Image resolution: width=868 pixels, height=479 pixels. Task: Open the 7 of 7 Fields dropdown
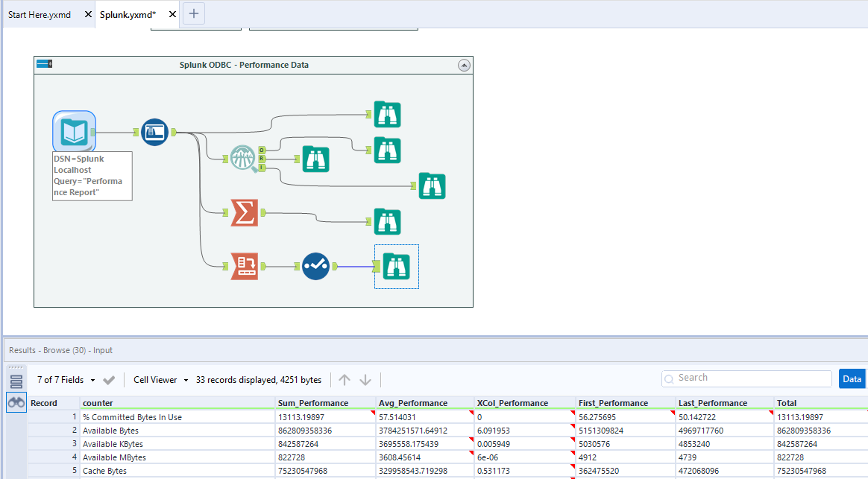click(92, 379)
